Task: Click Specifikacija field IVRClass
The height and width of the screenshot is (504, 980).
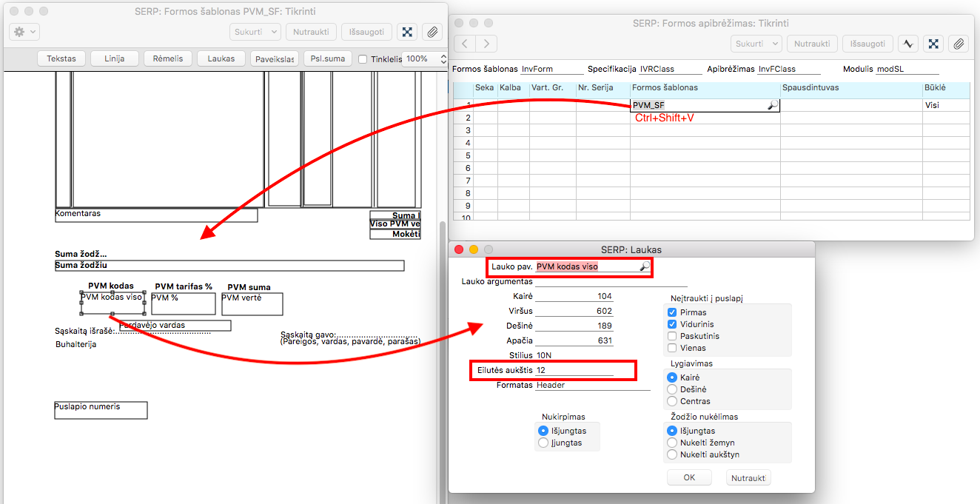Action: pos(671,69)
